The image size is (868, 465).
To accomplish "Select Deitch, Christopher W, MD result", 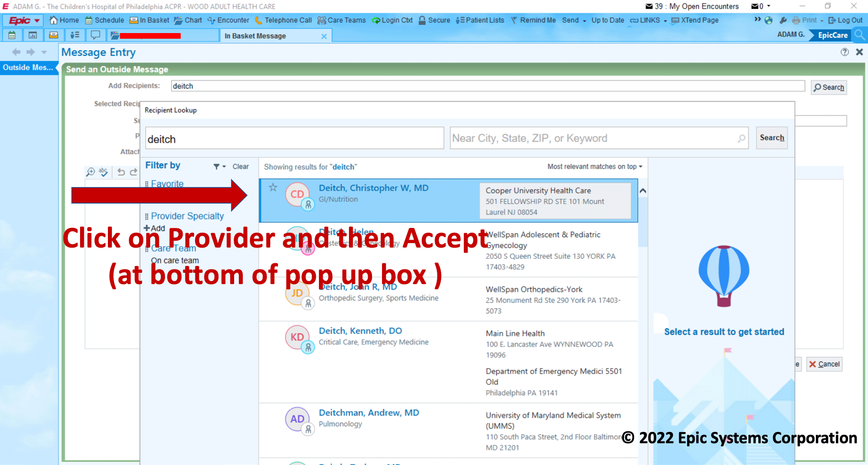I will coord(449,201).
